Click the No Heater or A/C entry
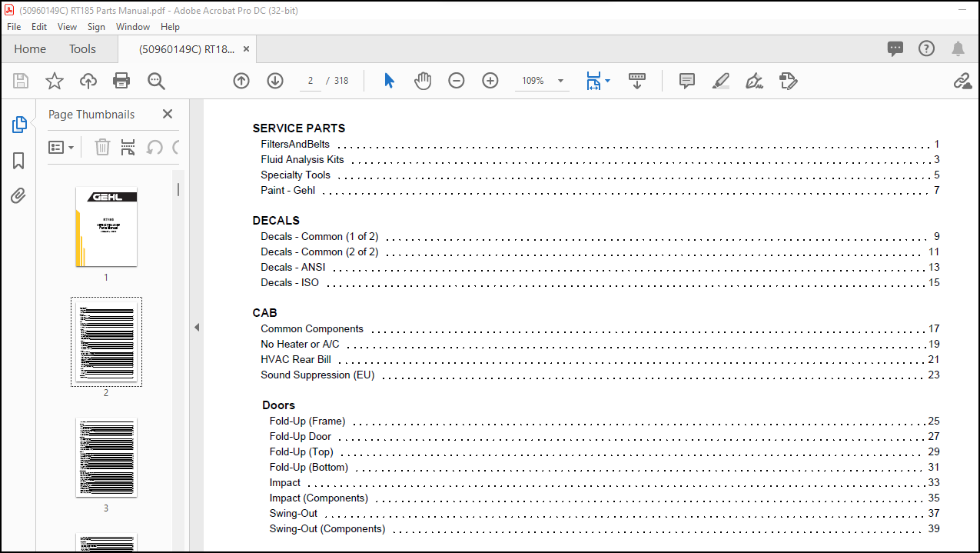This screenshot has width=980, height=553. pos(300,345)
